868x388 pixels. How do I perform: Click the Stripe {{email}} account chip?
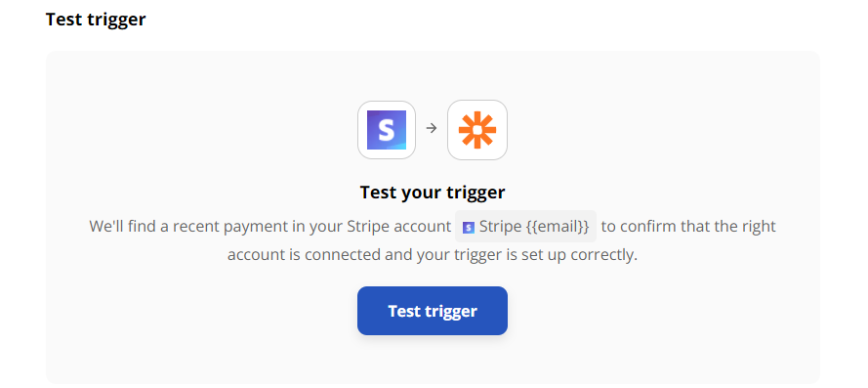tap(526, 227)
